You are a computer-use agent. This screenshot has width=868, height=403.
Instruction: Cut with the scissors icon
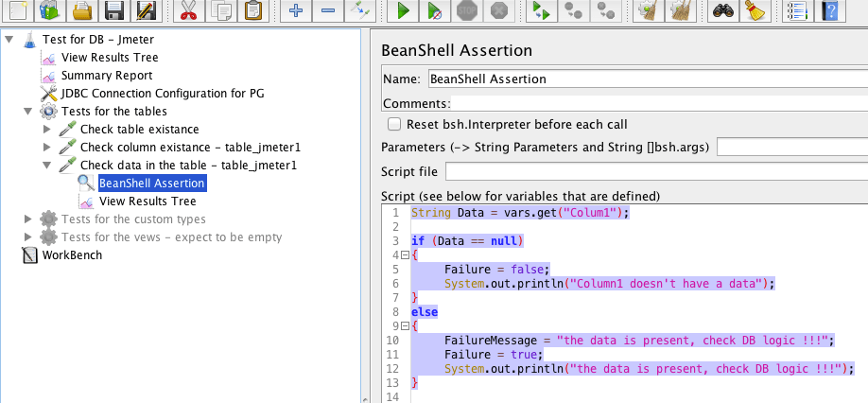[x=189, y=10]
